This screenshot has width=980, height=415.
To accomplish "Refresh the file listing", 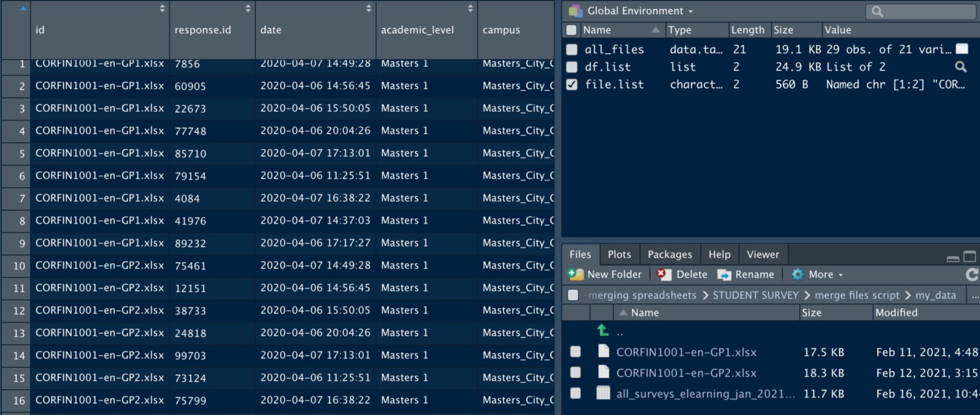I will point(972,274).
